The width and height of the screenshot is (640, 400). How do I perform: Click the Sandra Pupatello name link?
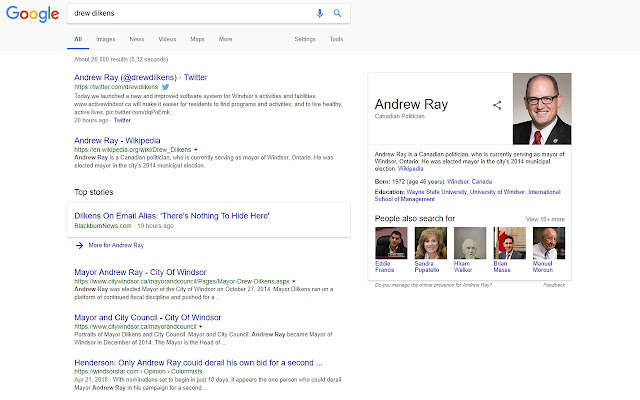pyautogui.click(x=427, y=267)
